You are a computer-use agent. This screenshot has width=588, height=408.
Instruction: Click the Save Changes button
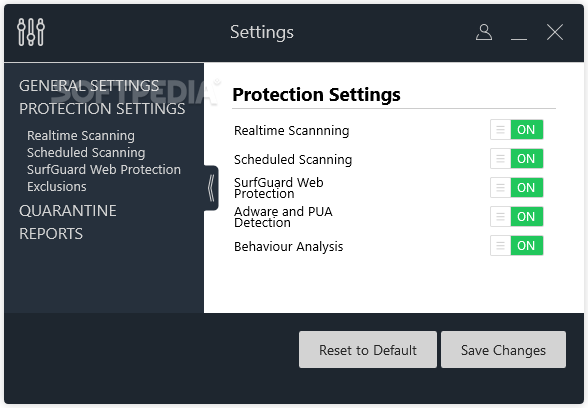click(x=503, y=350)
